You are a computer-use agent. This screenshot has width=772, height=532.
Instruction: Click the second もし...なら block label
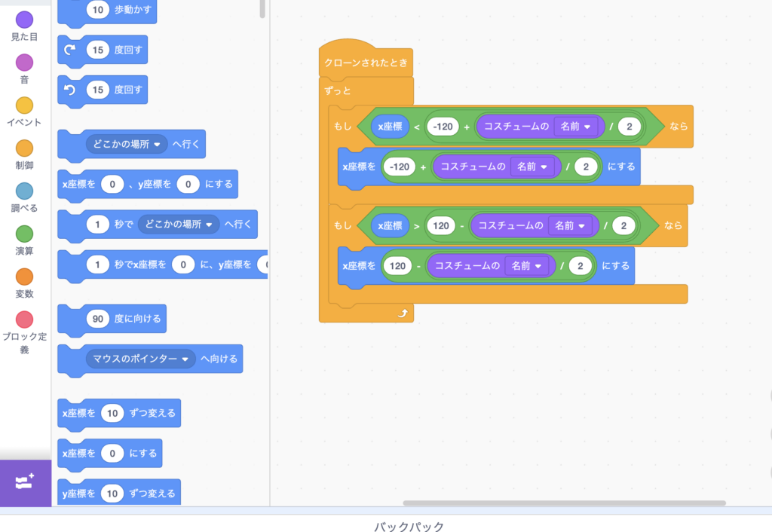point(343,225)
